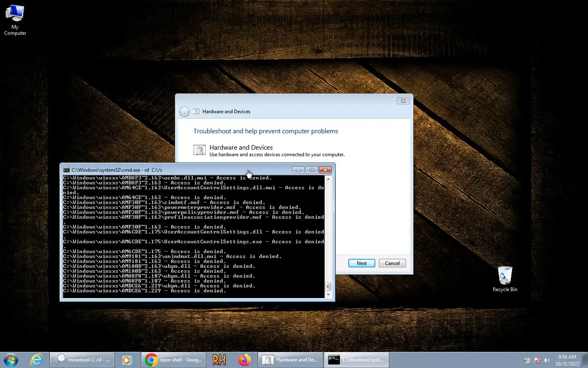The height and width of the screenshot is (368, 588).
Task: Click the 'powermeterprovider.mof' output line
Action: point(182,207)
